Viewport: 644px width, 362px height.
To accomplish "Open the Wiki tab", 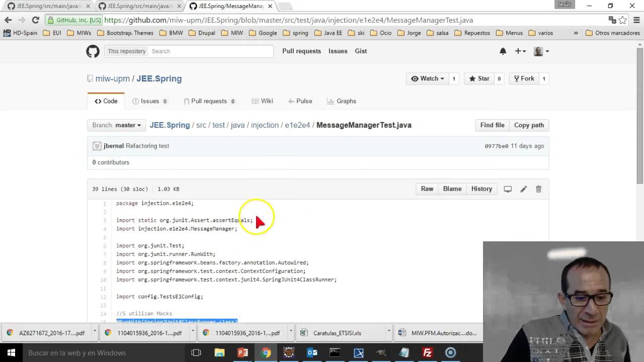I will point(262,101).
